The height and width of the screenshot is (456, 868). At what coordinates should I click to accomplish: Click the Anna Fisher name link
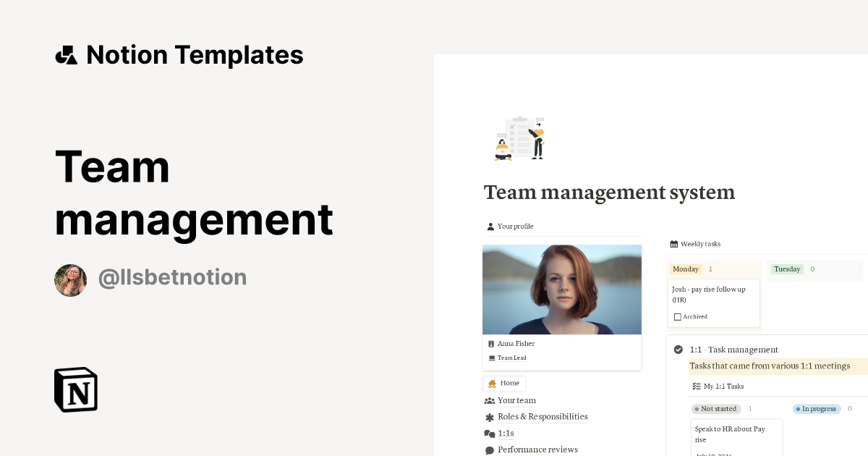516,343
